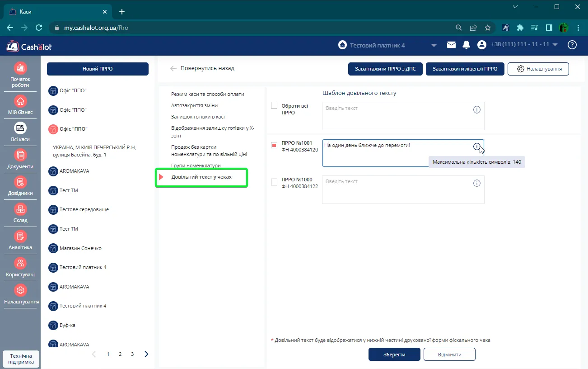Open the Склад sidebar icon
Image resolution: width=588 pixels, height=369 pixels.
(20, 209)
